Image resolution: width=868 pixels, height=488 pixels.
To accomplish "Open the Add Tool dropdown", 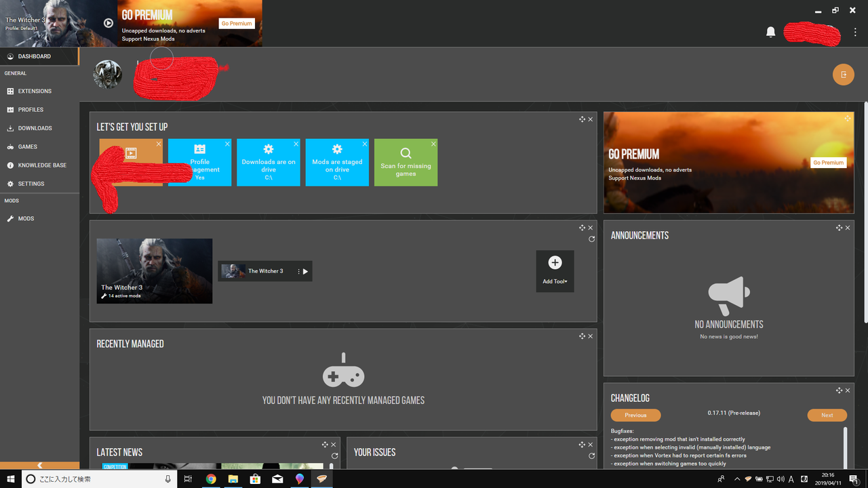I will click(x=555, y=271).
